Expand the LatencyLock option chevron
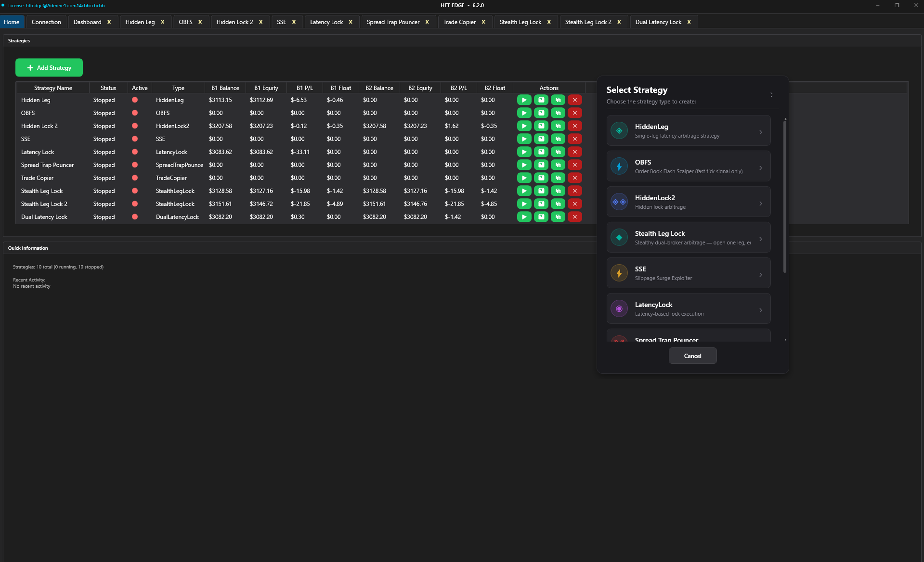 click(761, 310)
